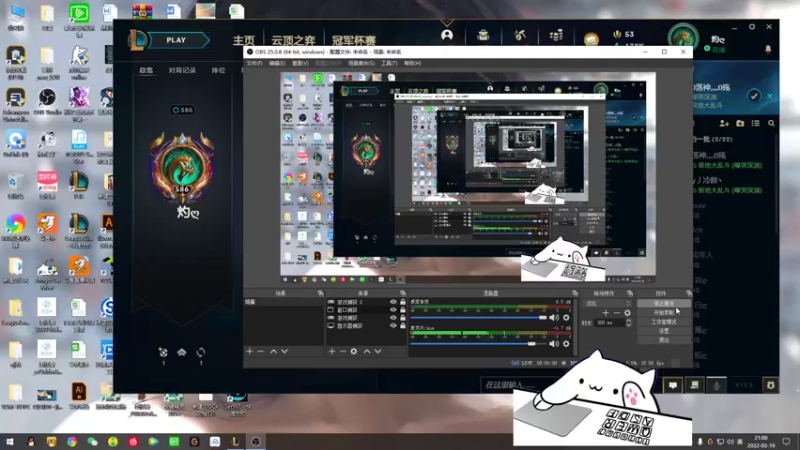
Task: Toggle visibility of 显示器捕获 source
Action: point(393,326)
